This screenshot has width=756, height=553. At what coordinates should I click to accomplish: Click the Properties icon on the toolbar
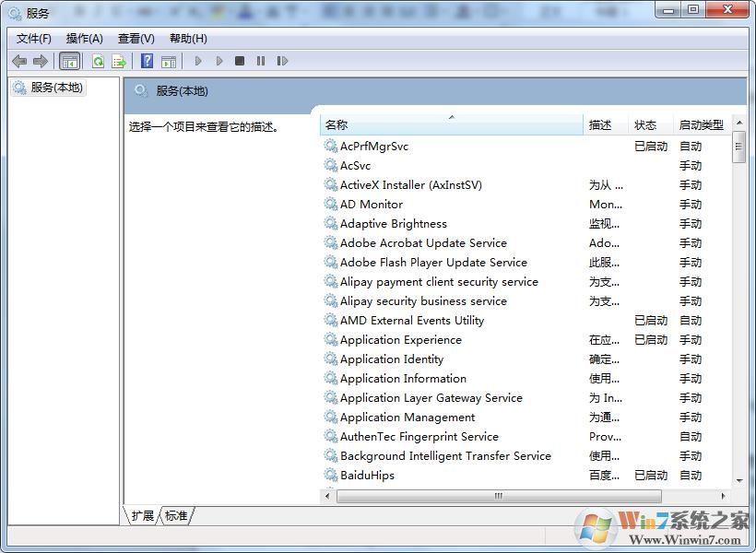(170, 60)
